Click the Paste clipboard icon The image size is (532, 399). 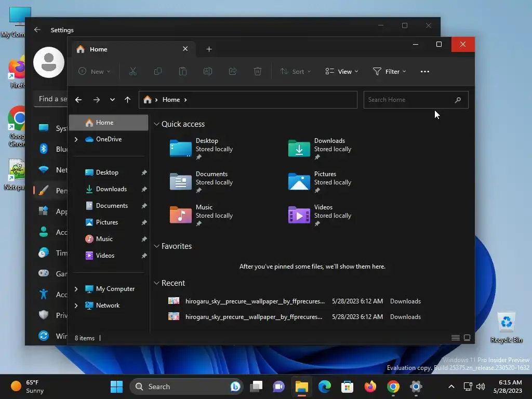click(182, 71)
